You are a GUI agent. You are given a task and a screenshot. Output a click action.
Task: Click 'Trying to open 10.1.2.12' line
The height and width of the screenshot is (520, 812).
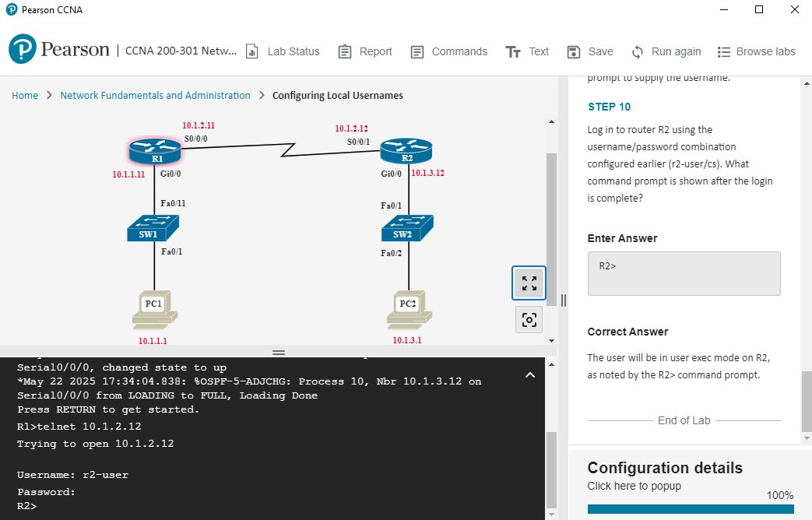pyautogui.click(x=95, y=444)
